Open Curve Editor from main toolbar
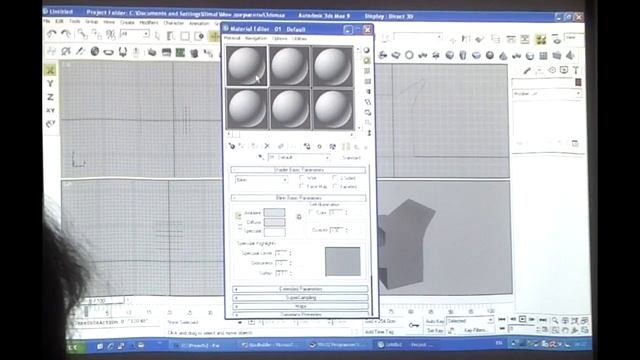Viewport: 640px width, 360px height. tap(511, 39)
